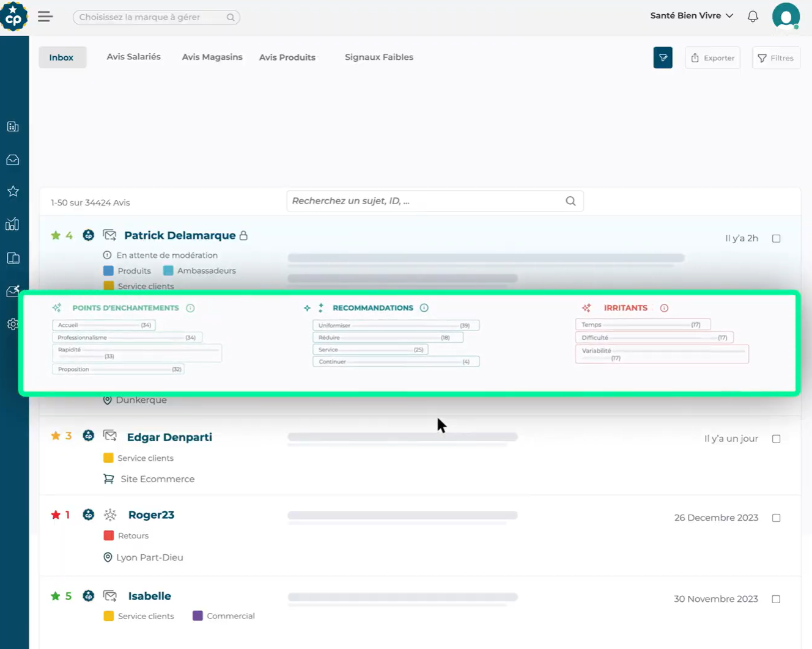
Task: Tick the checkbox beside Isabelle's review
Action: tap(776, 598)
